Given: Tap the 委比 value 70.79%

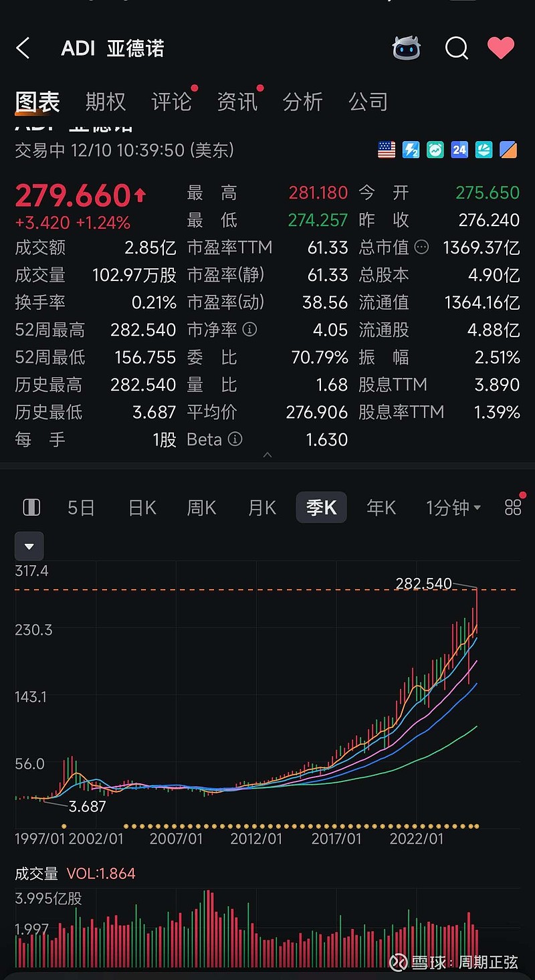Looking at the screenshot, I should click(320, 357).
